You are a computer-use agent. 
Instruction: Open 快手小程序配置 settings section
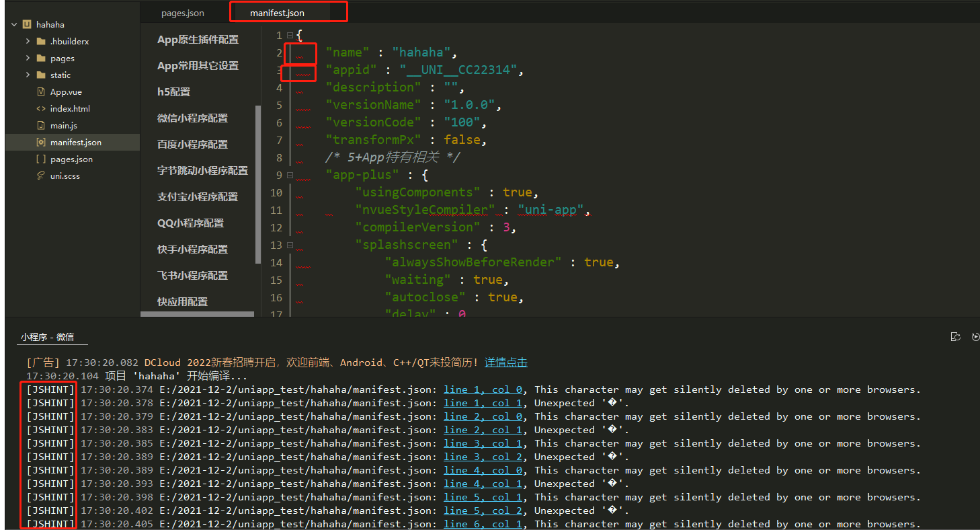pos(192,250)
